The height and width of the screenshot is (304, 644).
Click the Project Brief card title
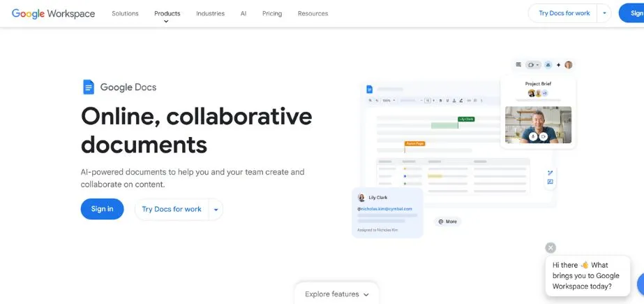click(x=538, y=83)
